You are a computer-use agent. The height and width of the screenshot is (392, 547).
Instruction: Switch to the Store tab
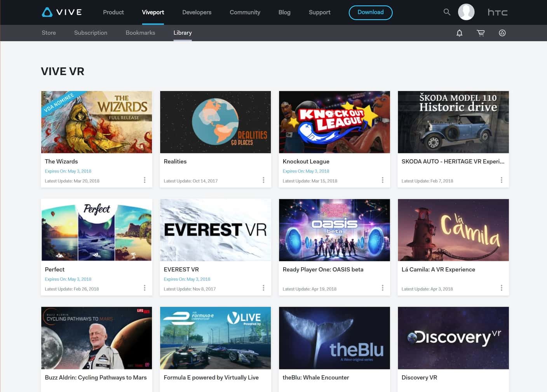coord(49,33)
